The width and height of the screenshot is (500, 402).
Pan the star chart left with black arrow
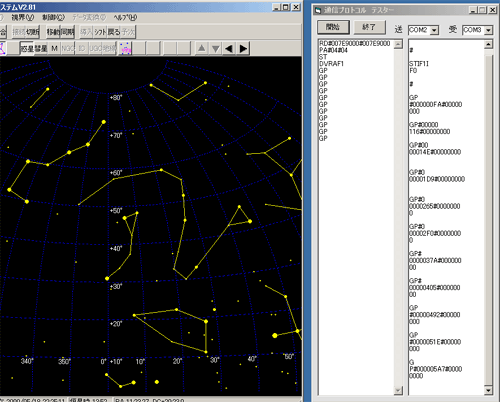[229, 49]
